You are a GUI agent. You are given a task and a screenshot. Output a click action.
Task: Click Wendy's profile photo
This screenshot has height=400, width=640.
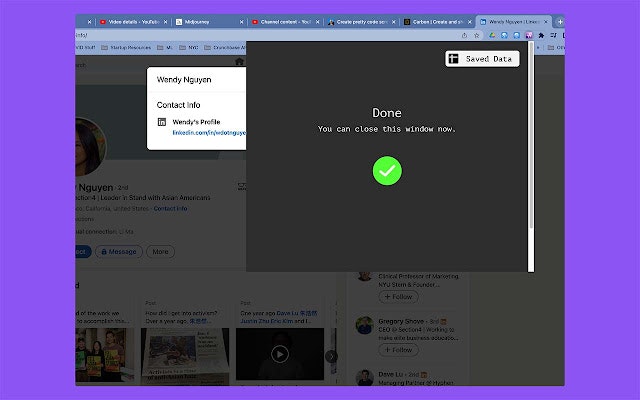[x=90, y=147]
